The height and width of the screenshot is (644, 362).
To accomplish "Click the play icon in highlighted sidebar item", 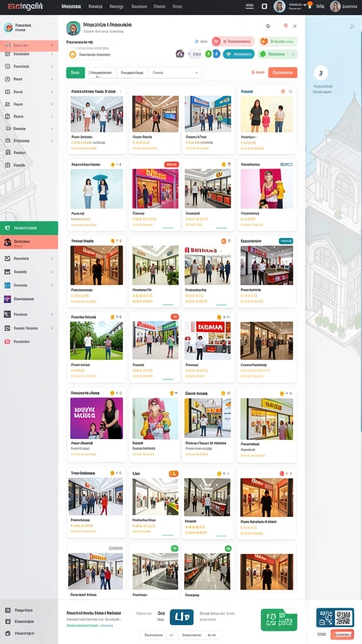I will 8,45.
